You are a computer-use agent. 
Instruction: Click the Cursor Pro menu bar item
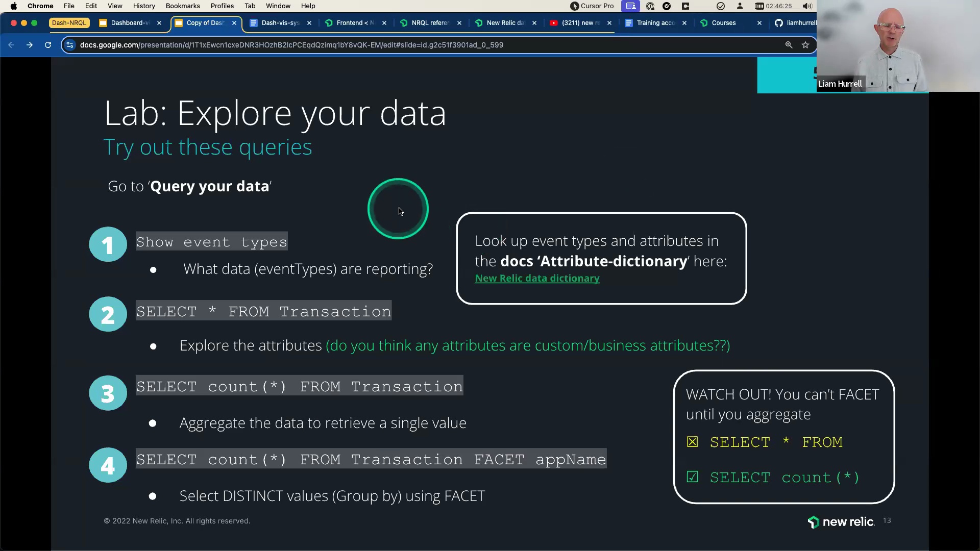point(592,6)
